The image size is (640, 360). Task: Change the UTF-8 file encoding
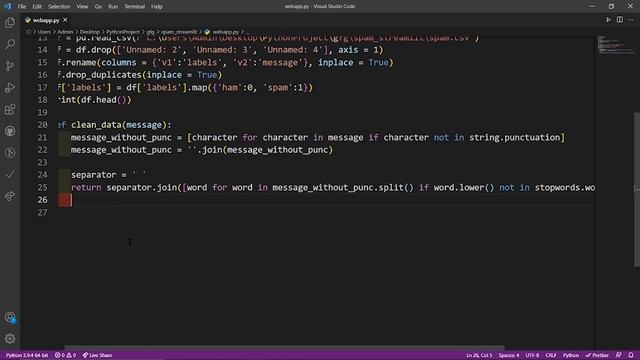(x=532, y=356)
